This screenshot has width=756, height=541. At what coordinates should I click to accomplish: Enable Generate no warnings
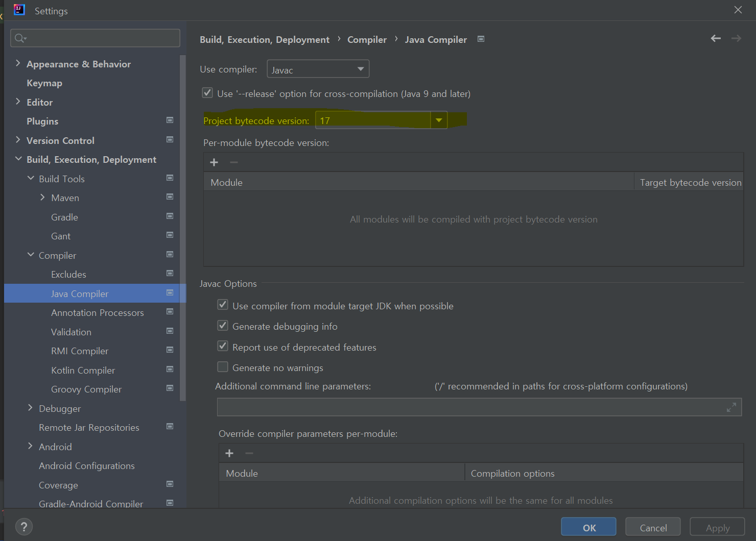[x=223, y=367]
